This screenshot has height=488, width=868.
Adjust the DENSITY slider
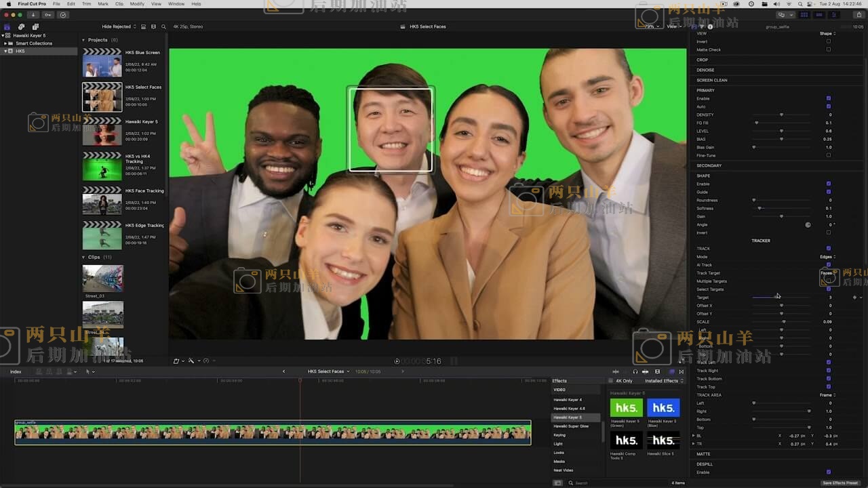pyautogui.click(x=781, y=115)
